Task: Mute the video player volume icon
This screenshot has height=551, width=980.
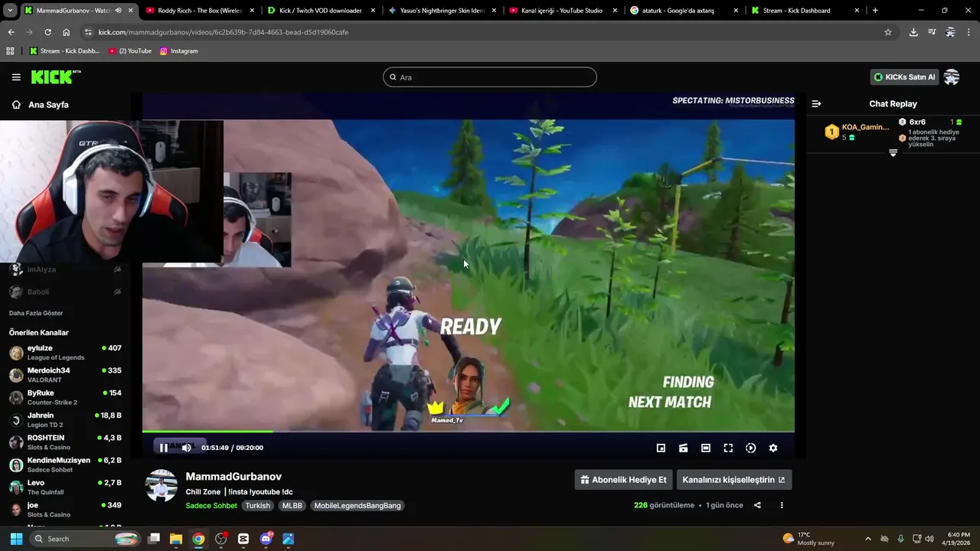Action: (186, 448)
